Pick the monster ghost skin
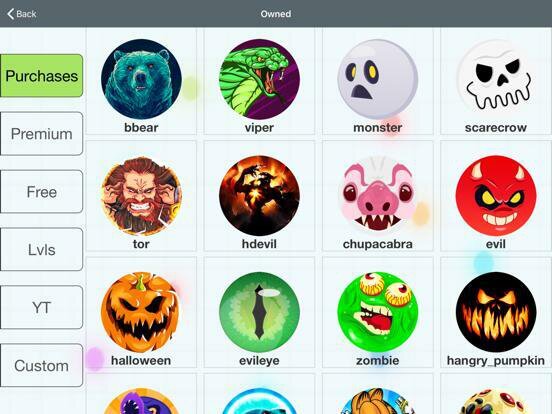Viewport: 552px width, 414px height. [x=378, y=79]
